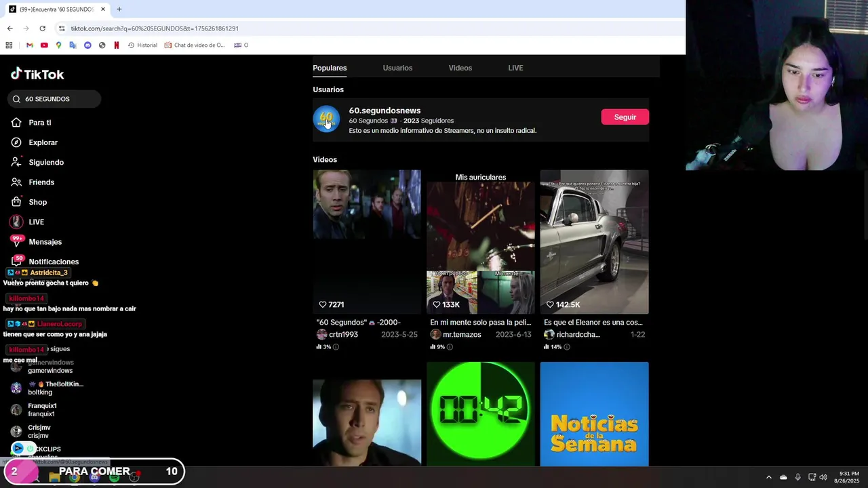Click the info icon beside 14% stat
The width and height of the screenshot is (868, 488).
click(567, 347)
